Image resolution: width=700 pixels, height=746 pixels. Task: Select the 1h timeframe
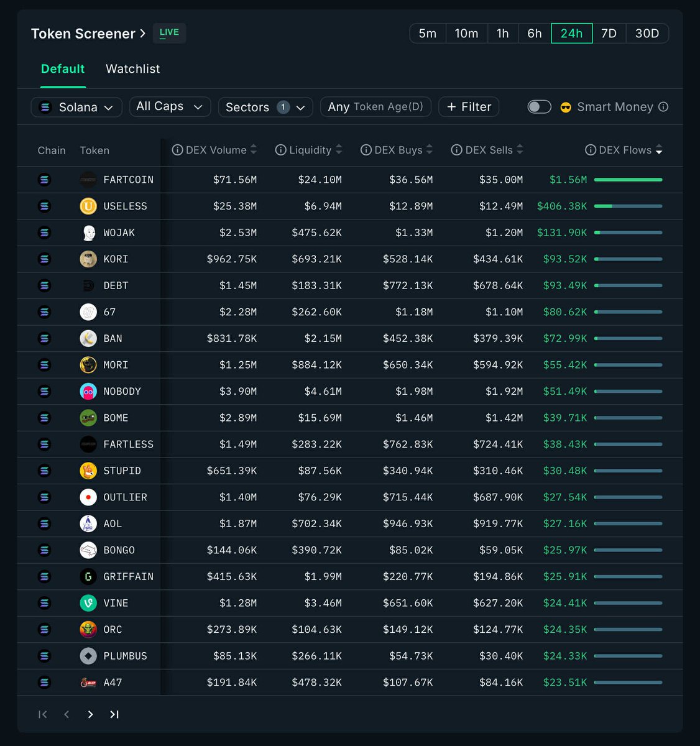pyautogui.click(x=503, y=34)
